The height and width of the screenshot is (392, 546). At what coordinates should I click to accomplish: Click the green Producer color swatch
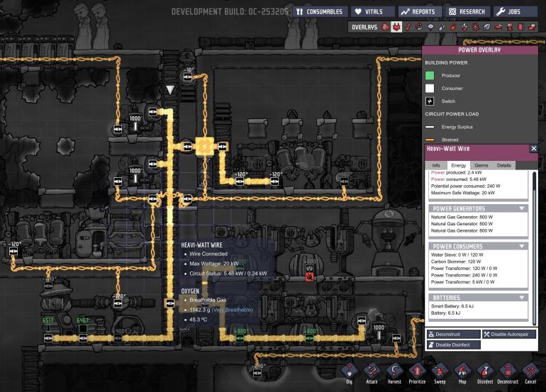click(430, 75)
